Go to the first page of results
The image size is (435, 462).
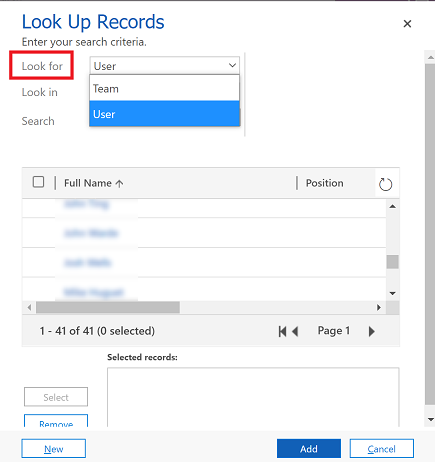point(282,331)
